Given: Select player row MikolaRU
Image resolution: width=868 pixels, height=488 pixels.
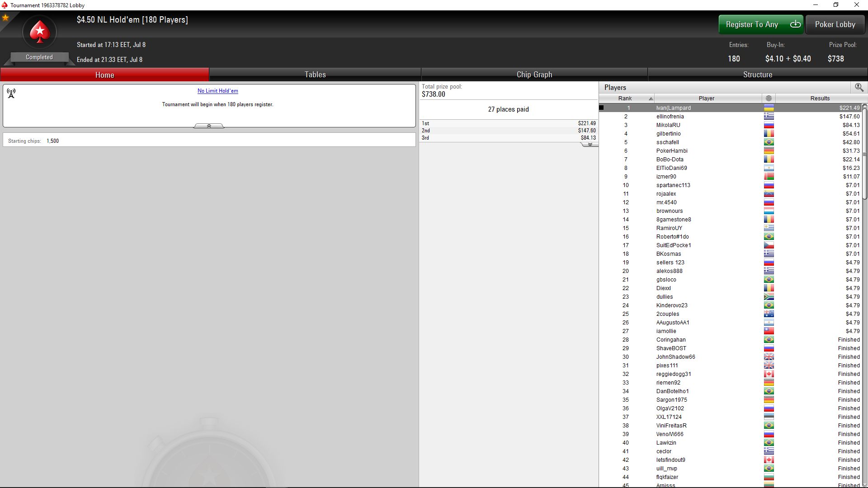Looking at the screenshot, I should (x=731, y=125).
